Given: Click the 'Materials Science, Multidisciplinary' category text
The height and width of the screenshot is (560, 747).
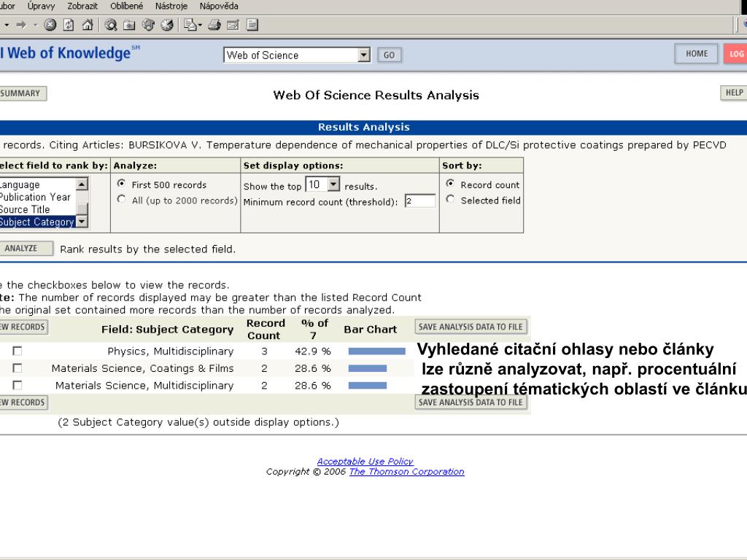Looking at the screenshot, I should [144, 386].
